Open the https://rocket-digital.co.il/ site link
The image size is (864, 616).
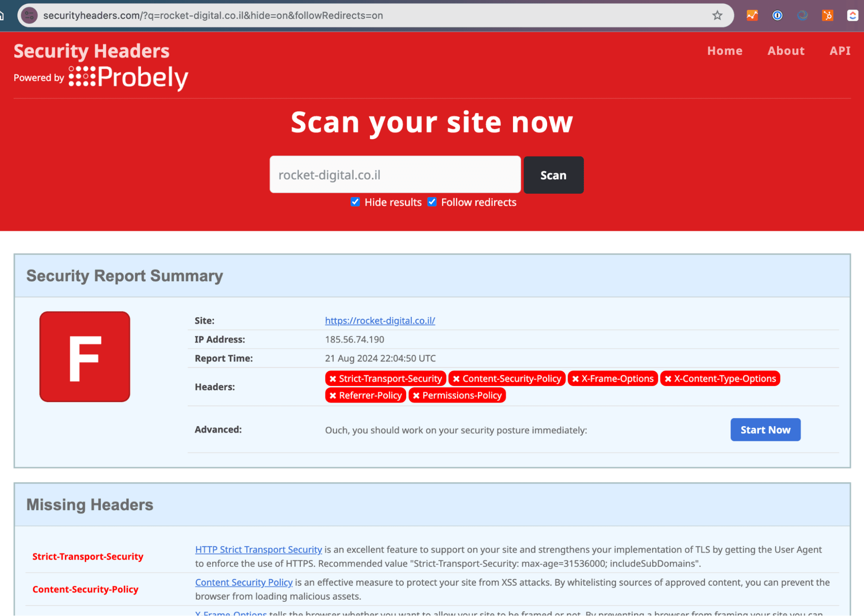(379, 321)
